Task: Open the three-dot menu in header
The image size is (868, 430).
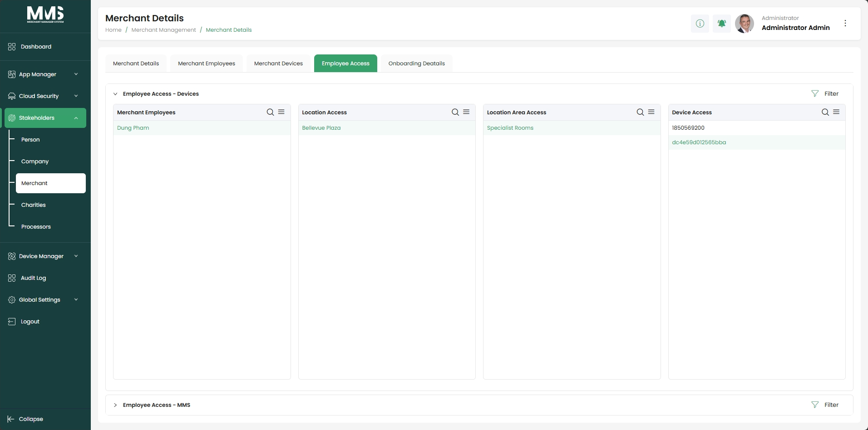Action: pos(845,23)
